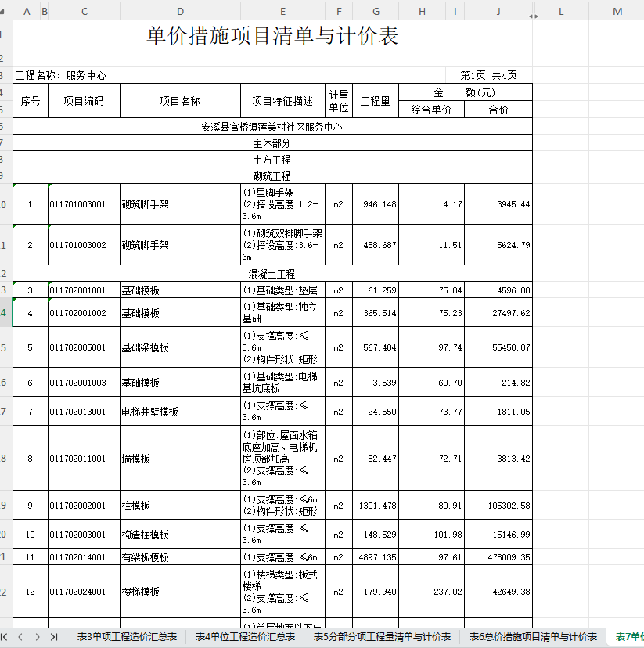Go to the next sheet tab arrow
The image size is (644, 648).
click(38, 637)
